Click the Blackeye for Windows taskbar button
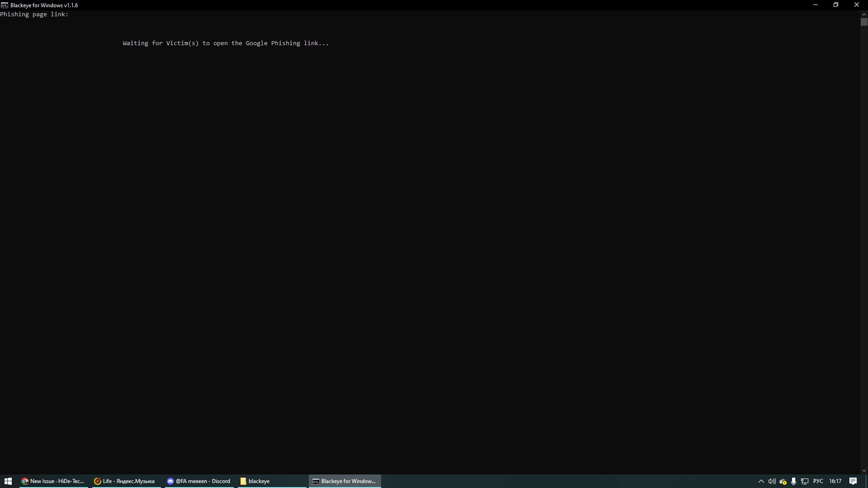Viewport: 868px width, 488px height. coord(344,481)
